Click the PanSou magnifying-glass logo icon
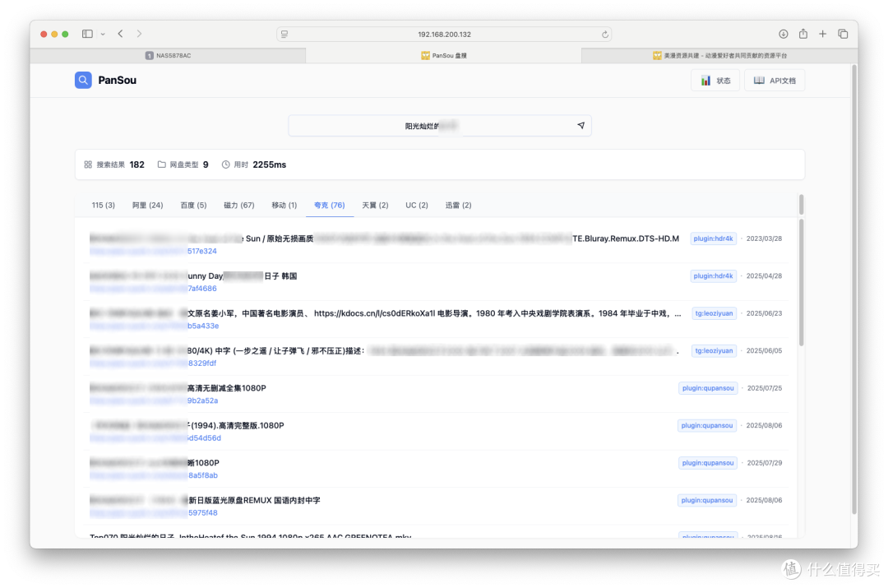Viewport: 888px width, 588px height. 82,80
